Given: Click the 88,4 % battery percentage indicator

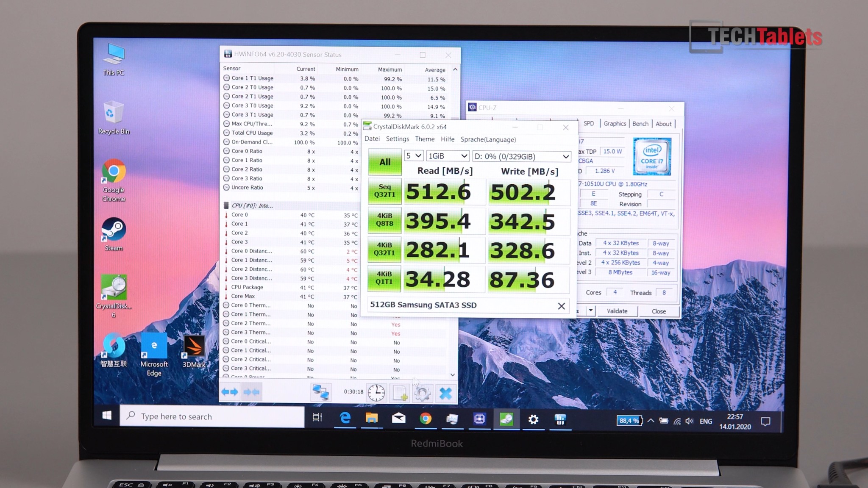Looking at the screenshot, I should coord(629,421).
